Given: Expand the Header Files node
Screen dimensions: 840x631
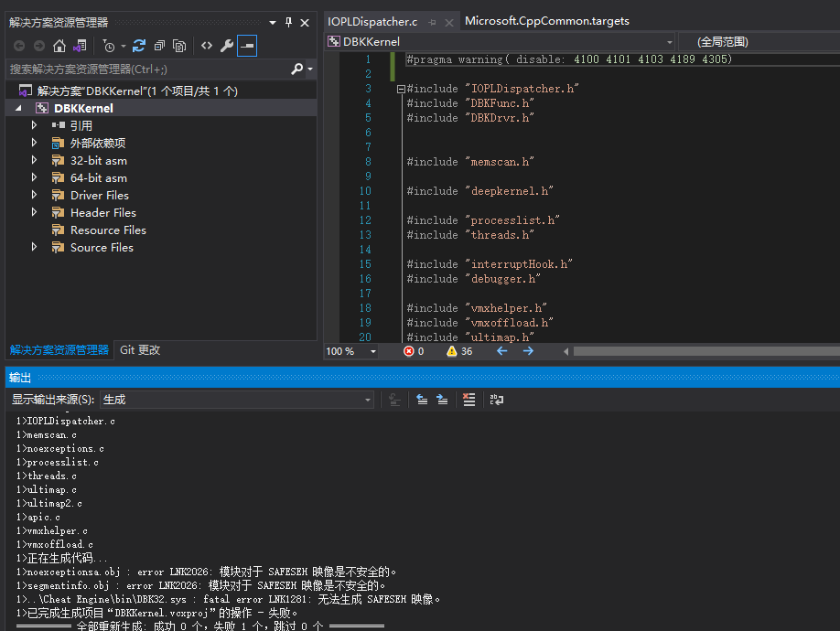Looking at the screenshot, I should pos(34,212).
